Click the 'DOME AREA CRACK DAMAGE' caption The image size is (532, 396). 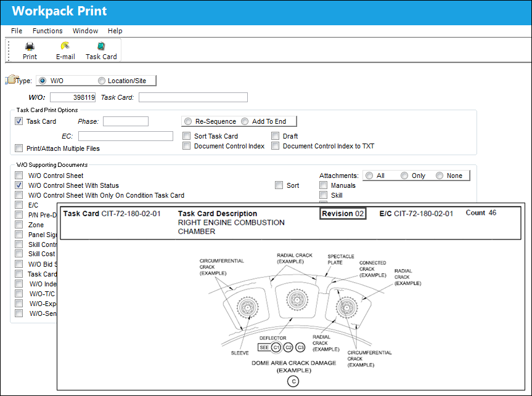point(294,363)
